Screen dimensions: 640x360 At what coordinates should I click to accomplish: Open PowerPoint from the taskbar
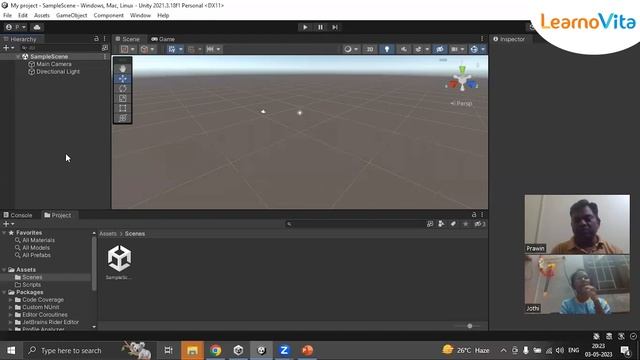click(x=307, y=350)
